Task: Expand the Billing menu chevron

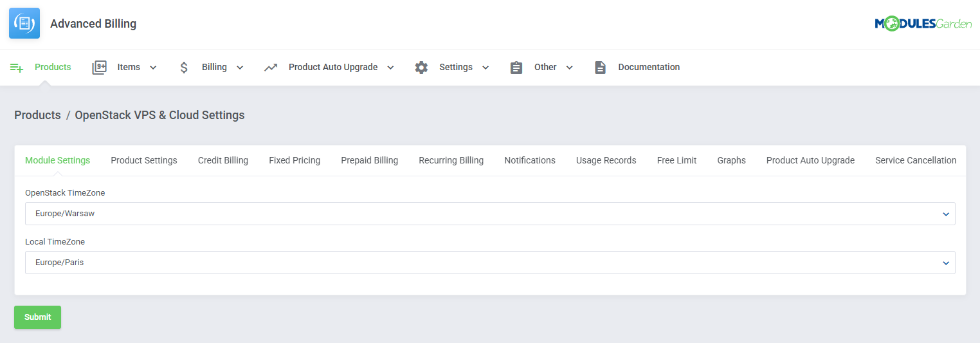Action: 240,68
